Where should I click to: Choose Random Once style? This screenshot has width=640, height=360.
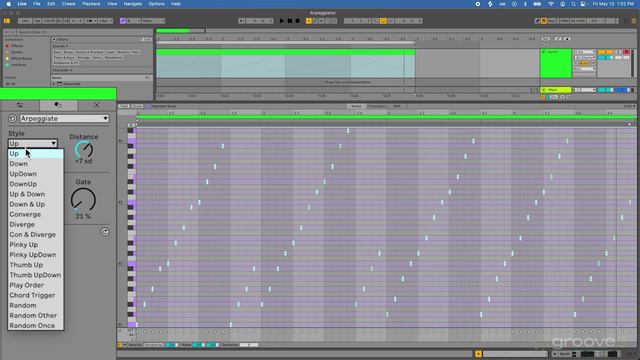point(36,326)
